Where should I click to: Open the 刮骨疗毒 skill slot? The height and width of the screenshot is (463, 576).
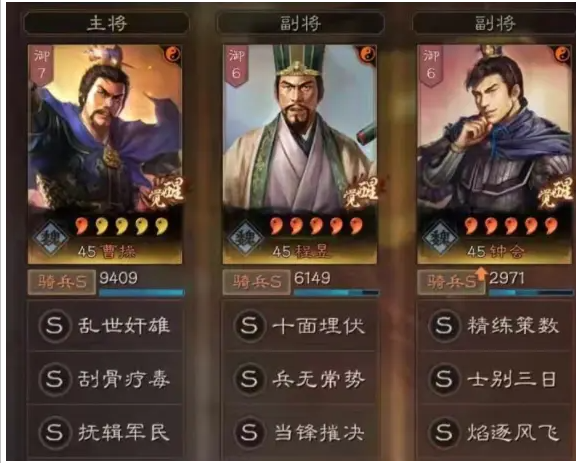pyautogui.click(x=105, y=378)
